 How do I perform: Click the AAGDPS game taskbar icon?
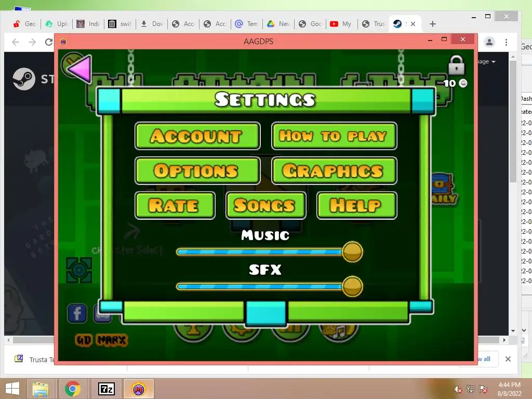[x=138, y=389]
